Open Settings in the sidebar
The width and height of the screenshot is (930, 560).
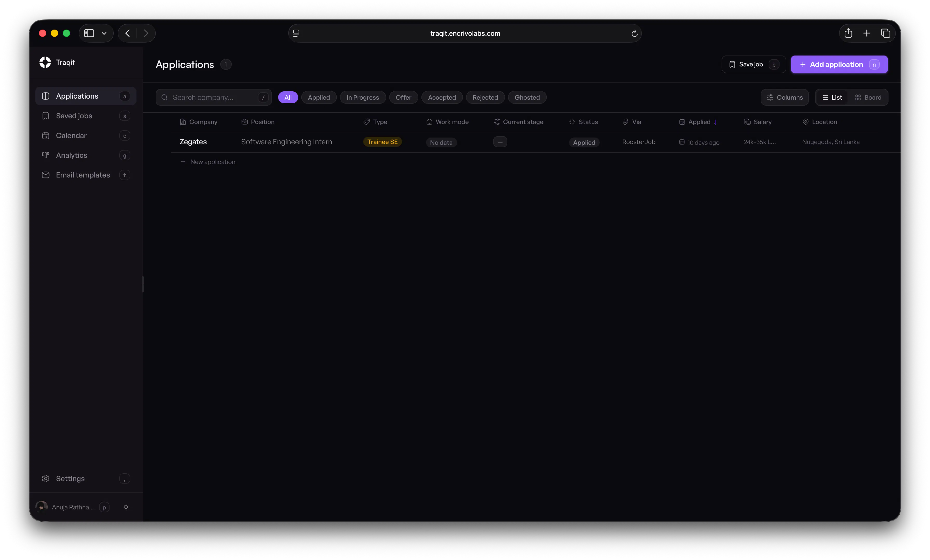(x=86, y=479)
